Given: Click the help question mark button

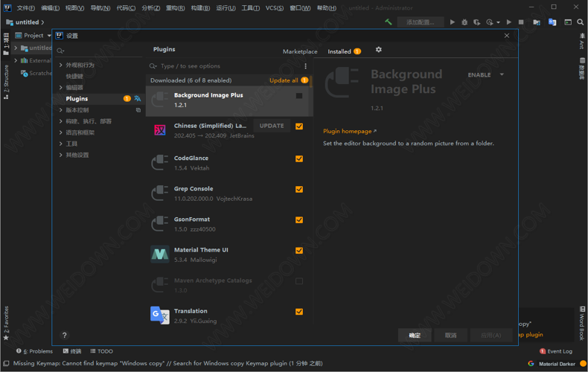Looking at the screenshot, I should tap(64, 335).
